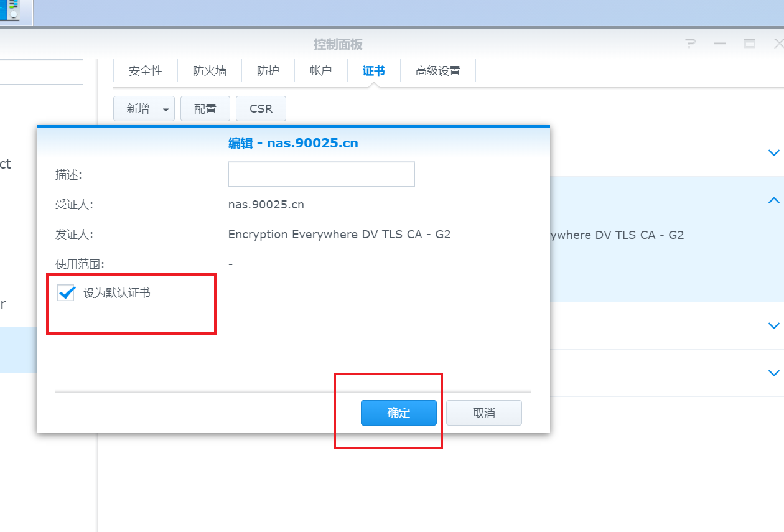Click the help question mark icon
Screen dimensions: 784x532
point(690,44)
